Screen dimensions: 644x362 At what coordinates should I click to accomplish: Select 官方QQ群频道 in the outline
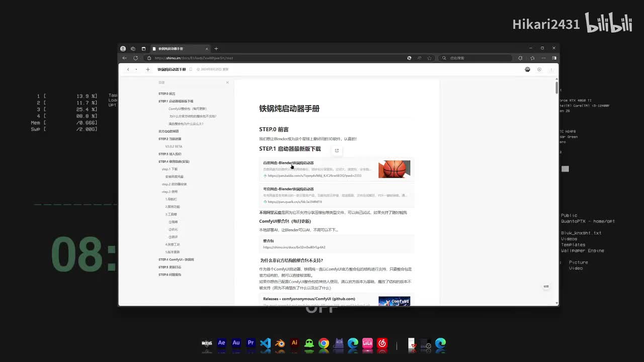[x=169, y=131]
